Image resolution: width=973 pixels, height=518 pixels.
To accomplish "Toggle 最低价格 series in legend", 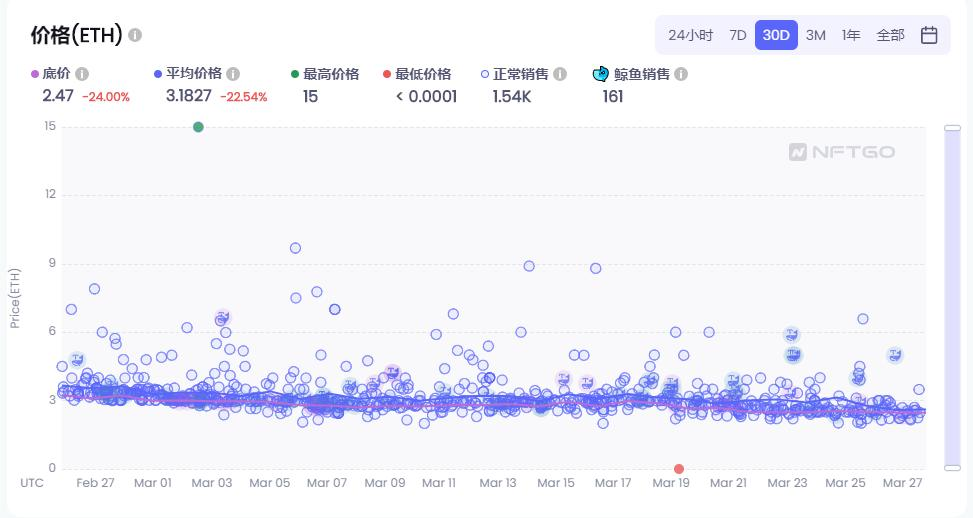I will click(x=417, y=74).
